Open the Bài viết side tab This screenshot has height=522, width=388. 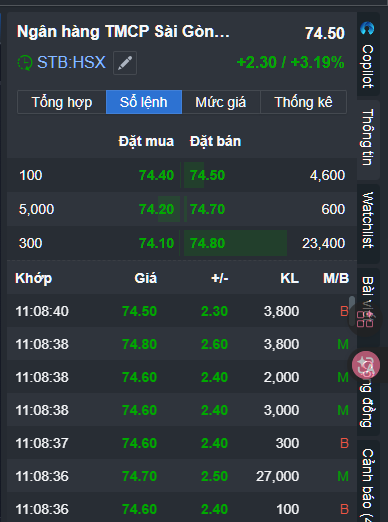click(x=368, y=290)
